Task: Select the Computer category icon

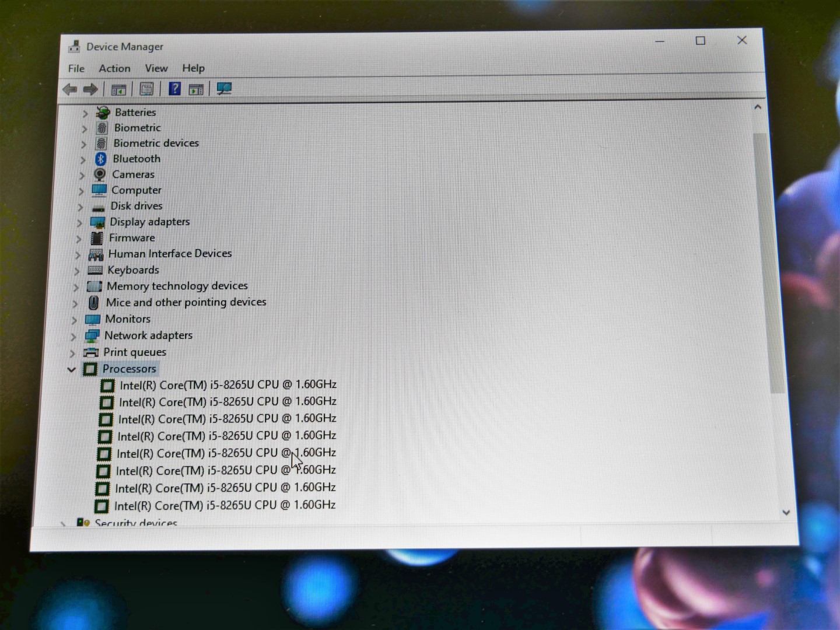Action: (99, 190)
